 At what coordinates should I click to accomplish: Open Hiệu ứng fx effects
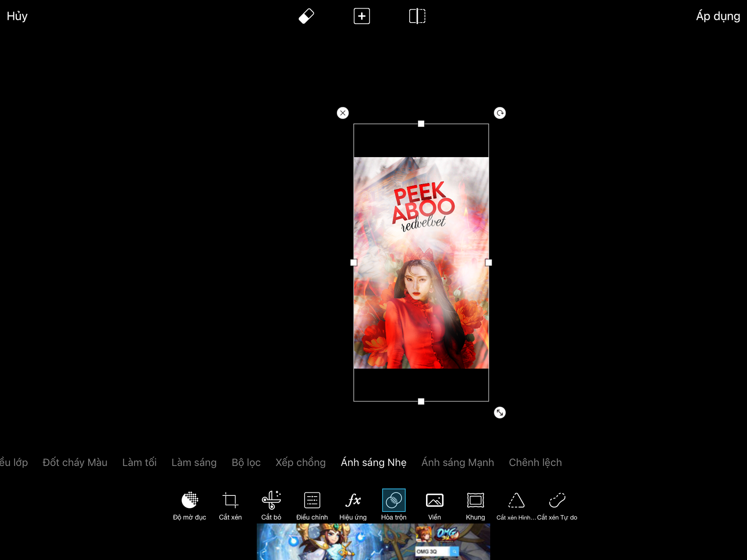point(353,506)
